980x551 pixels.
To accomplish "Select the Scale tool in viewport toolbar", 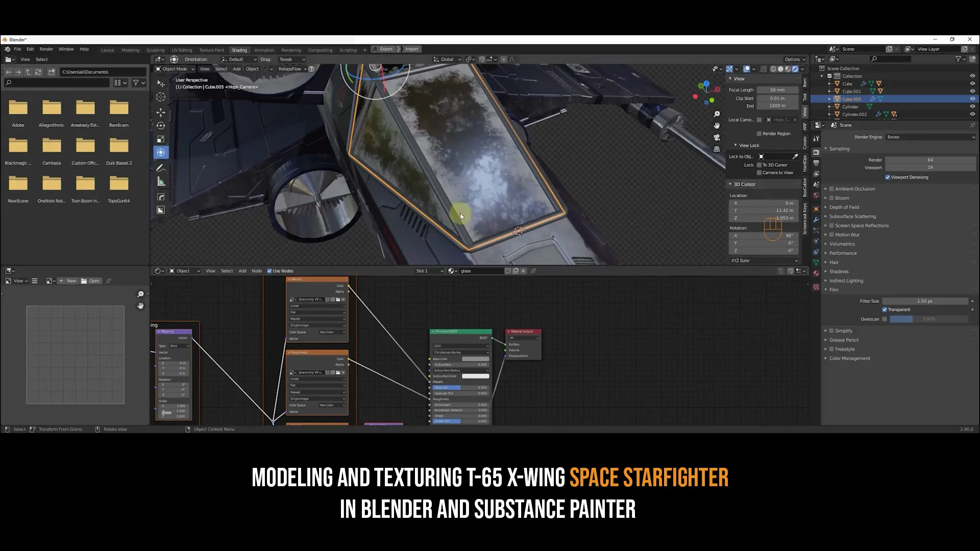I will (x=161, y=139).
